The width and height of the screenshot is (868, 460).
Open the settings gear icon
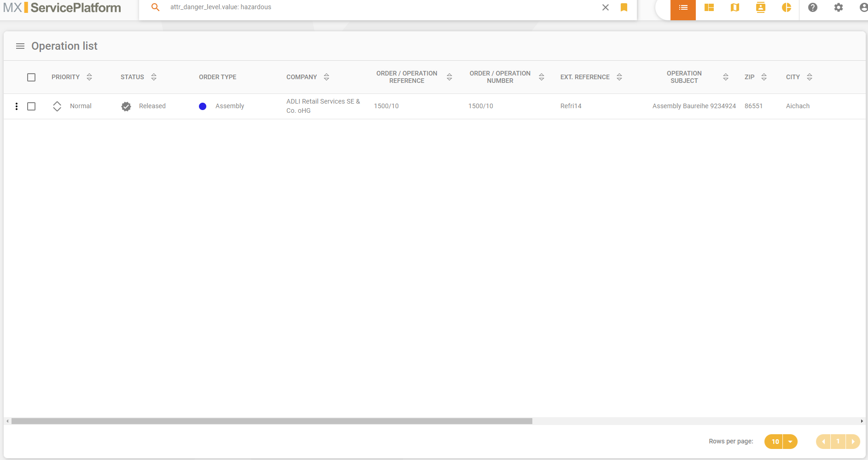click(x=839, y=7)
